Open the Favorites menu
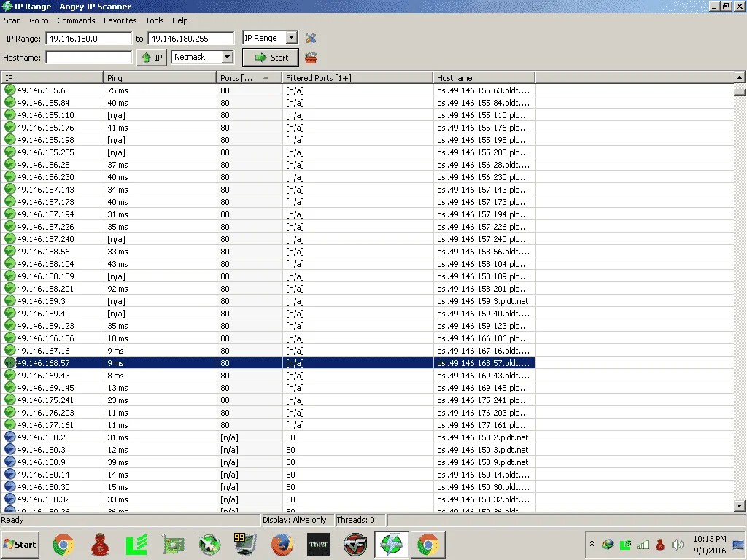 click(120, 20)
